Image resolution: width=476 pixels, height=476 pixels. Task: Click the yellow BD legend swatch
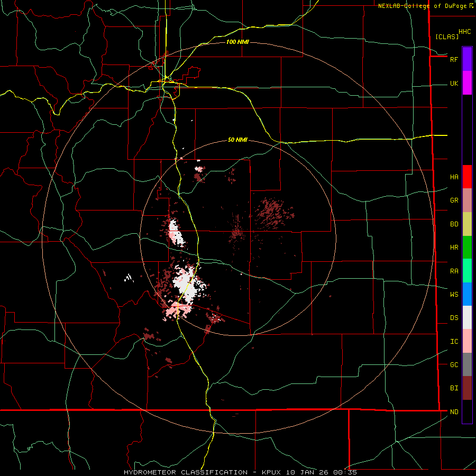coord(467,224)
